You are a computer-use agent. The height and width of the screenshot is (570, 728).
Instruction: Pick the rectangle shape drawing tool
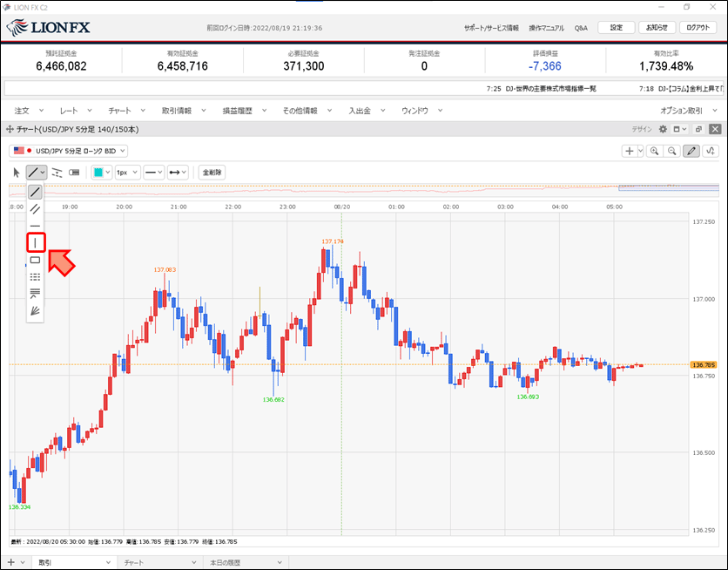point(36,260)
